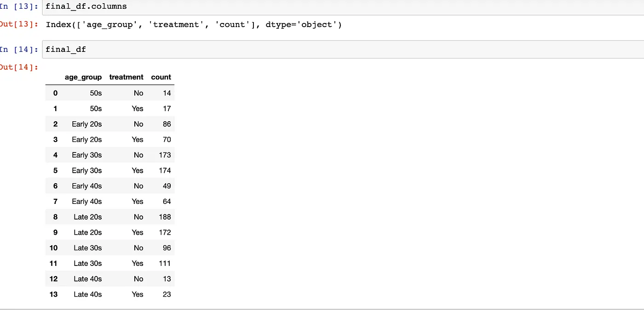Click the age_group column header
Image resolution: width=644 pixels, height=310 pixels.
tap(83, 77)
